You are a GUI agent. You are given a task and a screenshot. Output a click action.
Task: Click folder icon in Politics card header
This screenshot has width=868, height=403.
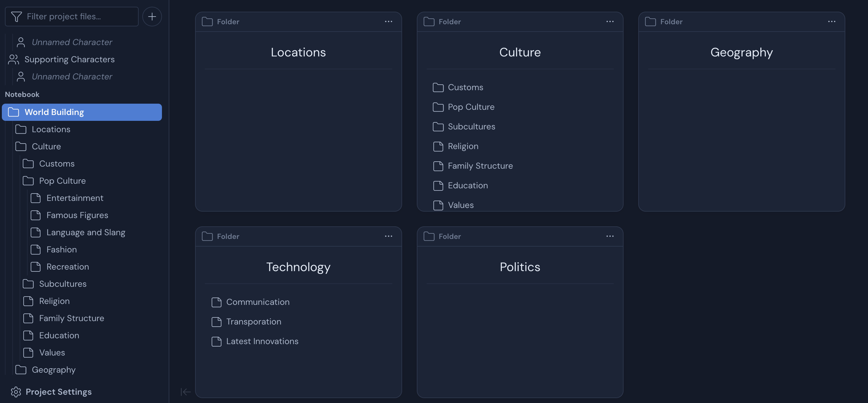click(429, 236)
